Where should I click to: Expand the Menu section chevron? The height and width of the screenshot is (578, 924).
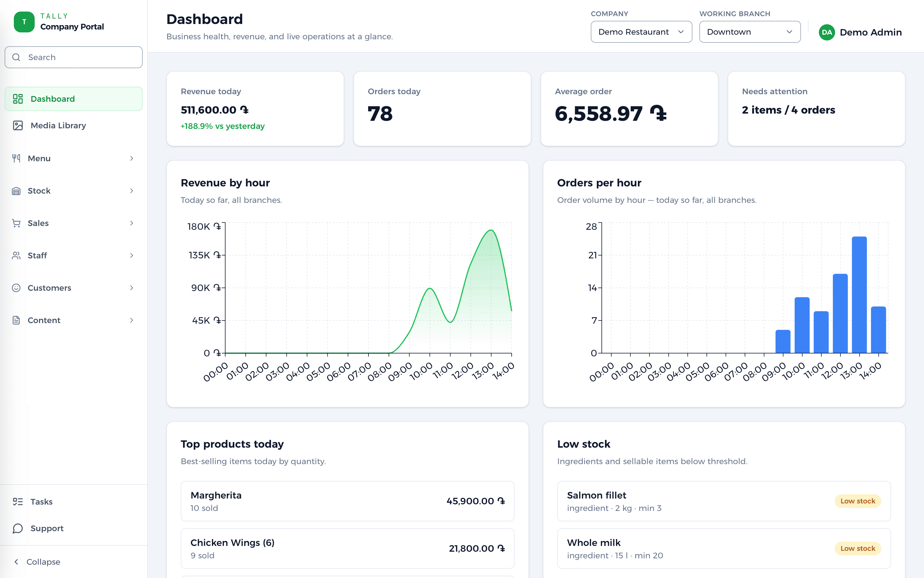click(132, 158)
